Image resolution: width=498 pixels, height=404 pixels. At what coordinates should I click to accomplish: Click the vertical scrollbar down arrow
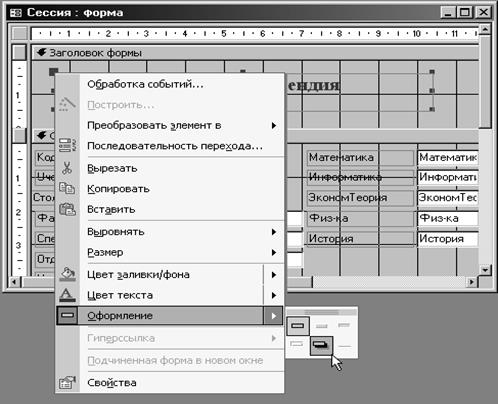tap(485, 269)
